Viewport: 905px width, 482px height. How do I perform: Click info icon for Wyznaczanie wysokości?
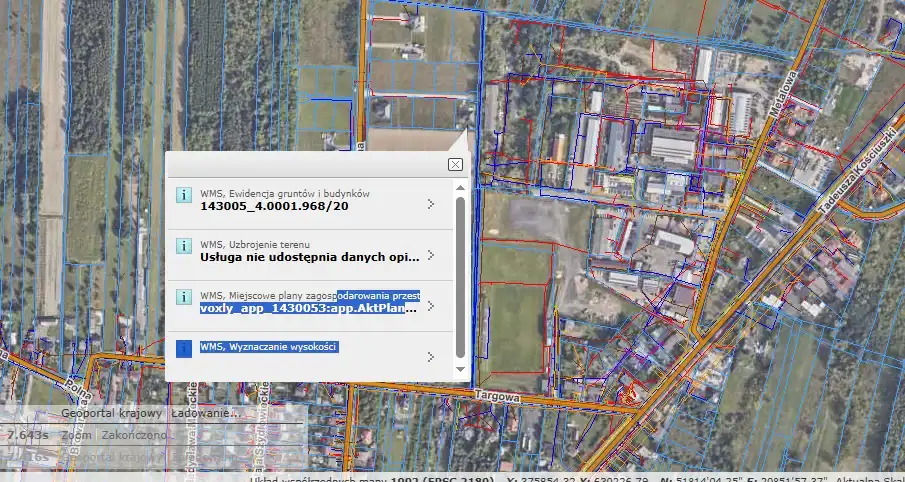[183, 348]
